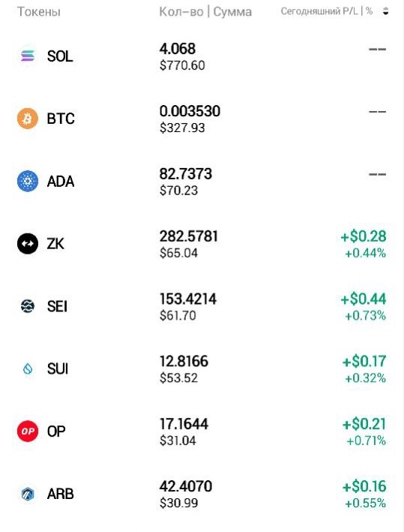This screenshot has width=404, height=532.
Task: Open the SOL amount 4.068
Action: [x=178, y=49]
